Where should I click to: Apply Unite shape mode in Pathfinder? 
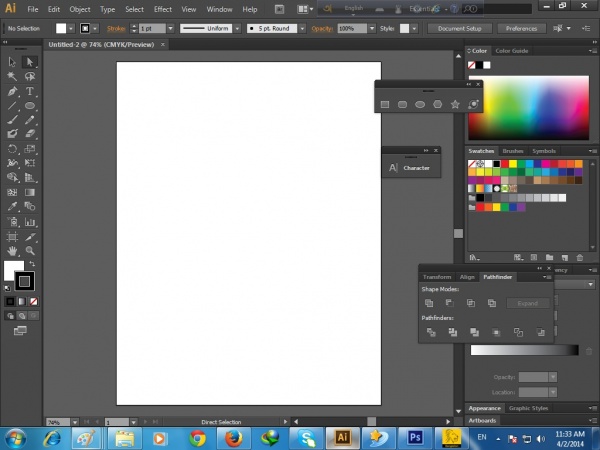click(x=429, y=303)
